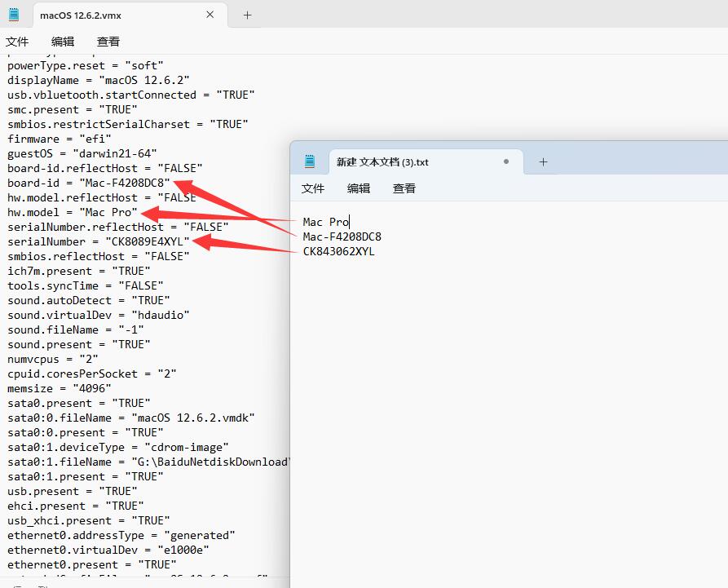The image size is (728, 588).
Task: Click the Notepad icon beside the macOS 12.6.2.vmx tab
Action: pos(13,15)
